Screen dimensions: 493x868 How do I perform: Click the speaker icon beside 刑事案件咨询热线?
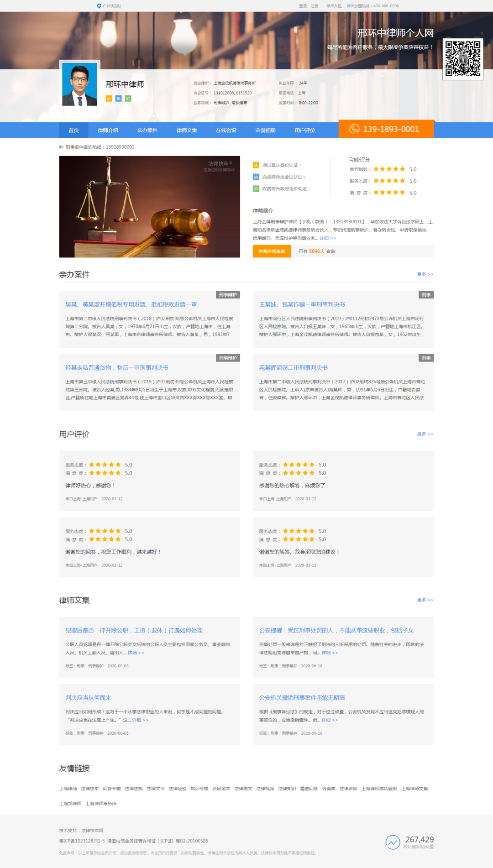pyautogui.click(x=61, y=147)
